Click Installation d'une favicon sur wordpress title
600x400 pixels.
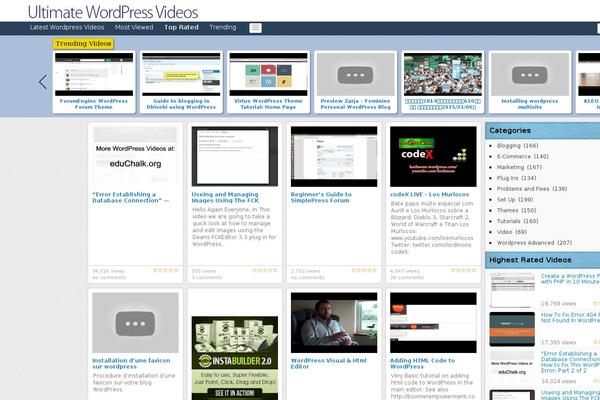coord(131,364)
